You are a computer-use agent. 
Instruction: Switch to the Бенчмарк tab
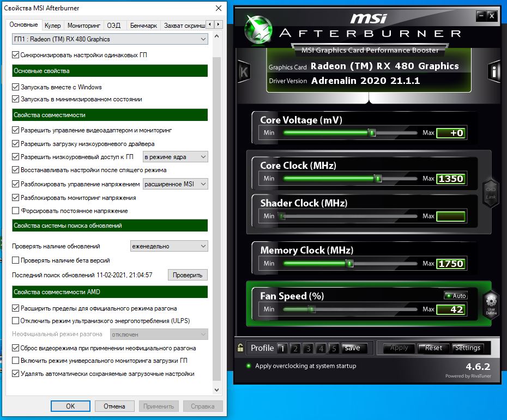pyautogui.click(x=143, y=26)
